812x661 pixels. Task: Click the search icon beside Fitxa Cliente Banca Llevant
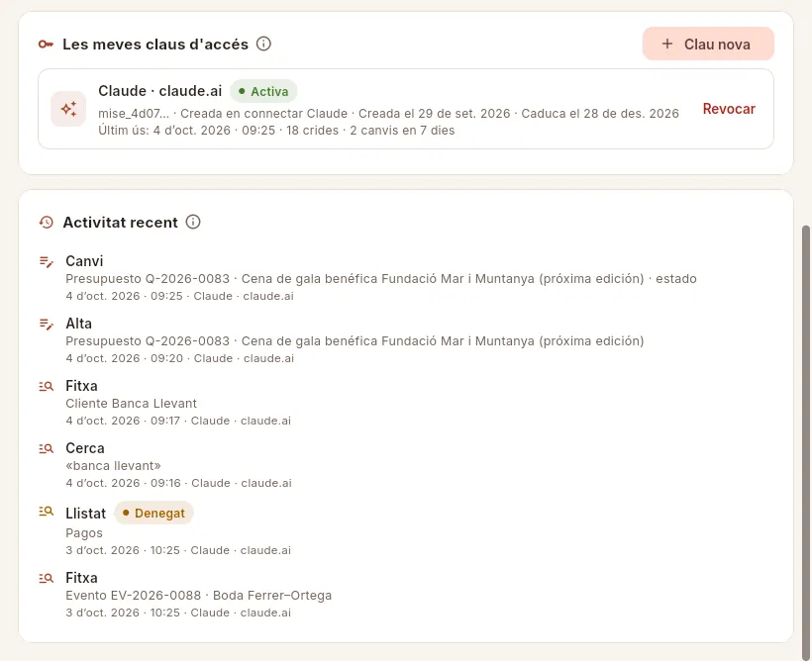click(47, 386)
